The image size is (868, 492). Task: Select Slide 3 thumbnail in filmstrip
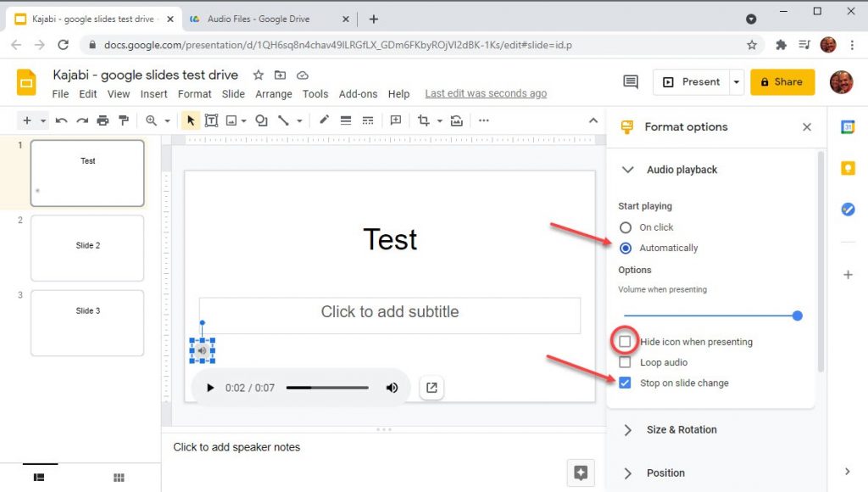point(87,323)
